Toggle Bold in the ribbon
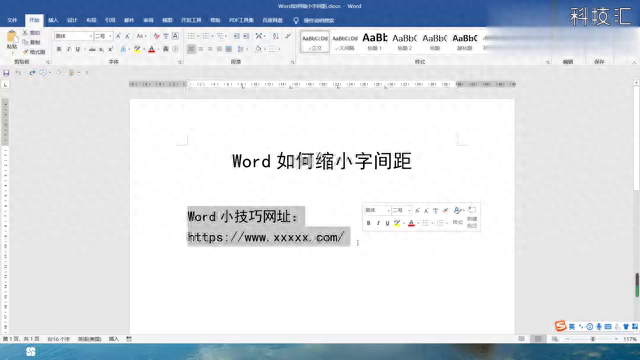The width and height of the screenshot is (640, 360). (59, 49)
